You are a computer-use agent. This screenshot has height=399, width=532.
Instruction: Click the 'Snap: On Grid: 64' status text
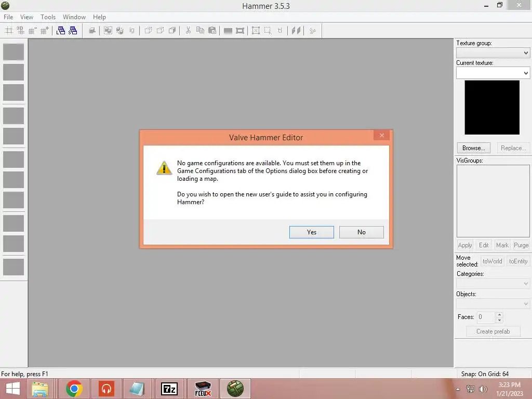(x=485, y=374)
